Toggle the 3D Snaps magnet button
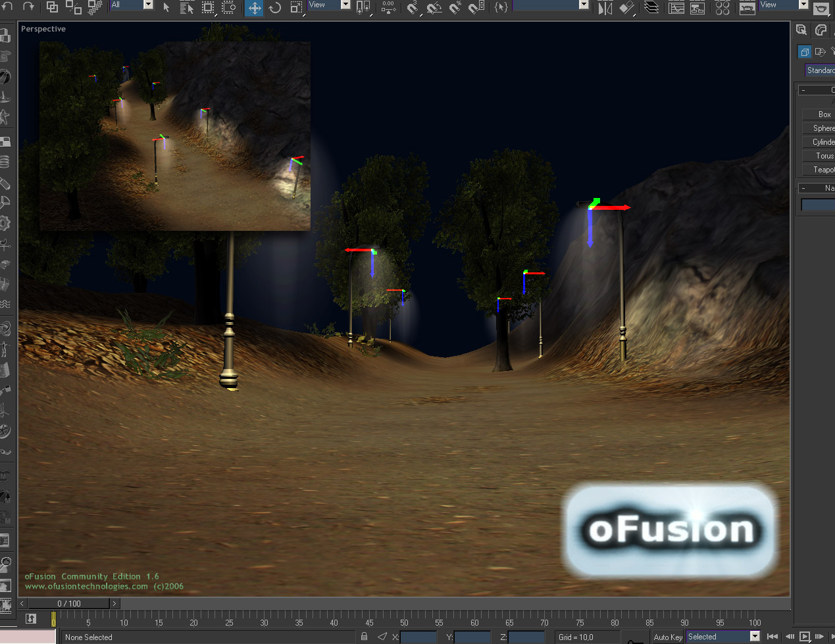The width and height of the screenshot is (835, 644). tap(413, 7)
